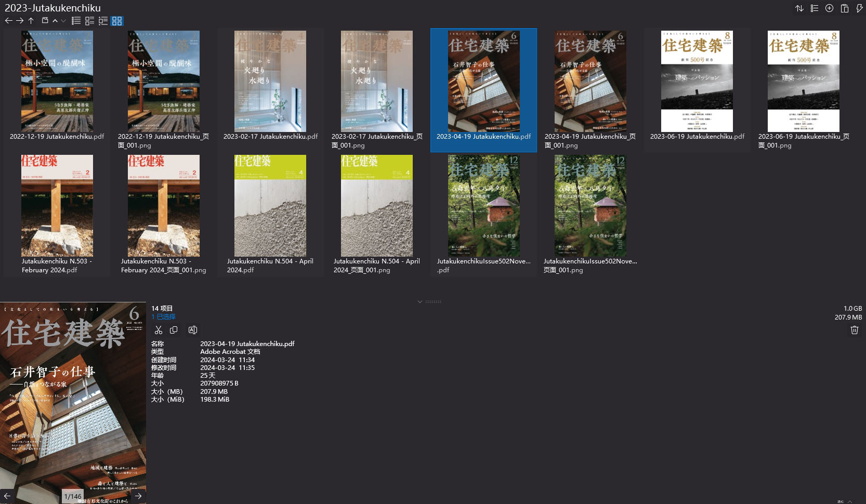Image resolution: width=866 pixels, height=504 pixels.
Task: Click the 1 已选择 selection link
Action: pos(163,316)
